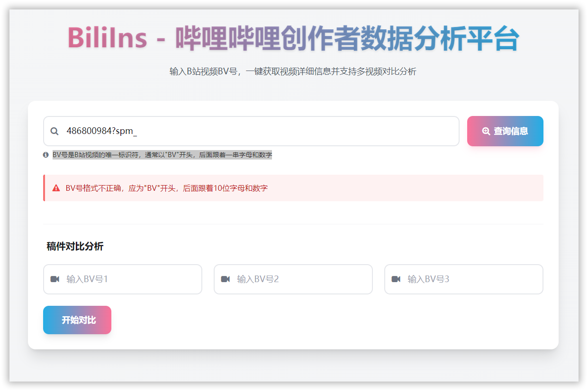This screenshot has height=391, width=588.
Task: Click the video camera icon in BV号3 field
Action: click(396, 279)
